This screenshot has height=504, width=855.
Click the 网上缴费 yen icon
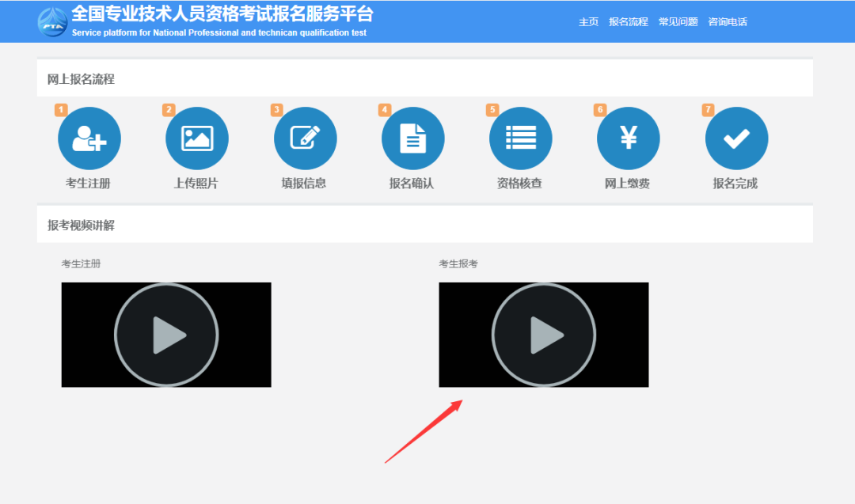(x=628, y=138)
